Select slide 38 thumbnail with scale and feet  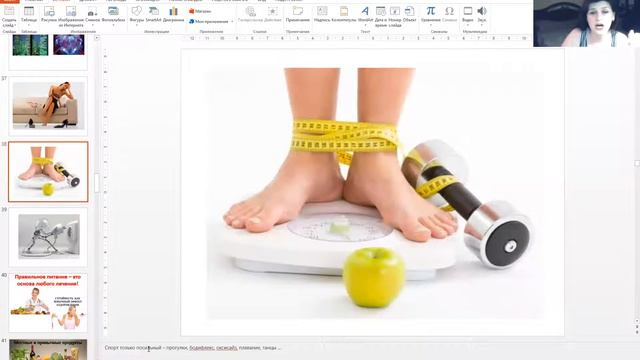(48, 172)
